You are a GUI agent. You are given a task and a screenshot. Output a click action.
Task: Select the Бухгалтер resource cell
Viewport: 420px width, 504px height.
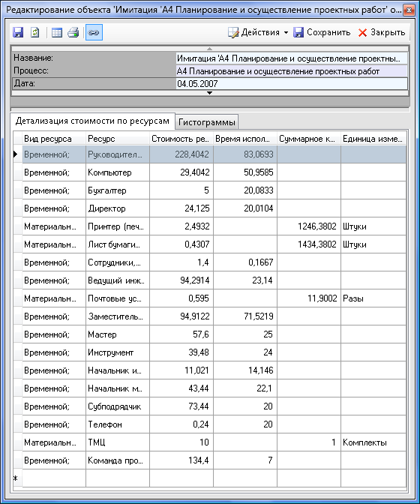pos(118,190)
